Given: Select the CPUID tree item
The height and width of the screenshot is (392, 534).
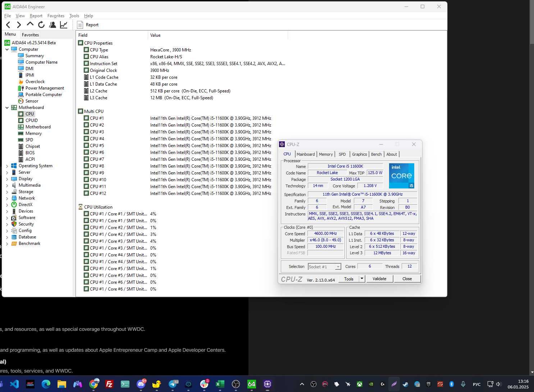Looking at the screenshot, I should (31, 120).
